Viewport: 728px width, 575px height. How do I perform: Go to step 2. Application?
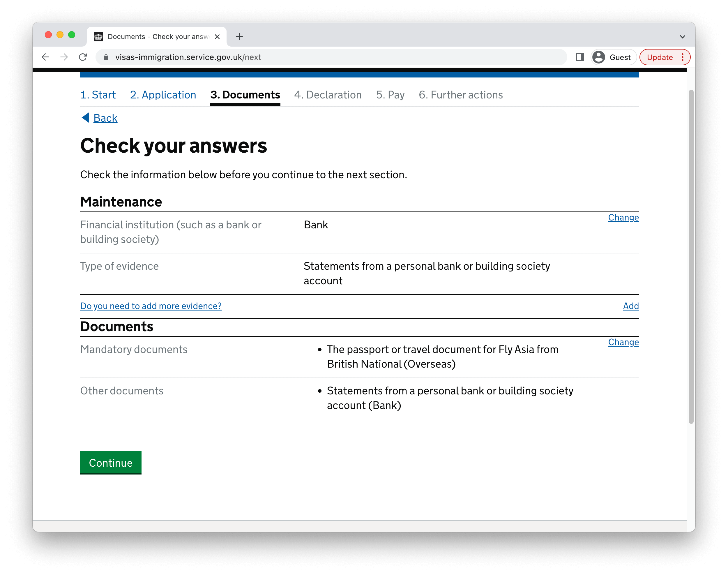point(163,95)
